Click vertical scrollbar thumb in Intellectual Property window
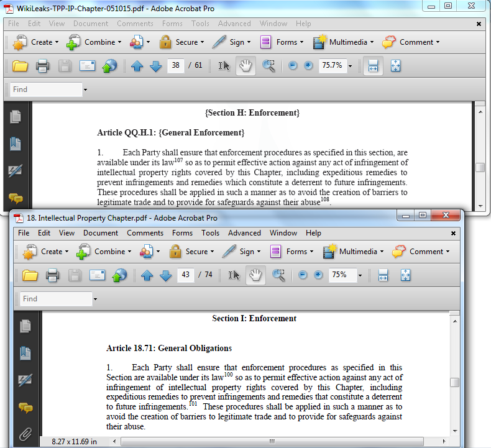 pos(455,382)
